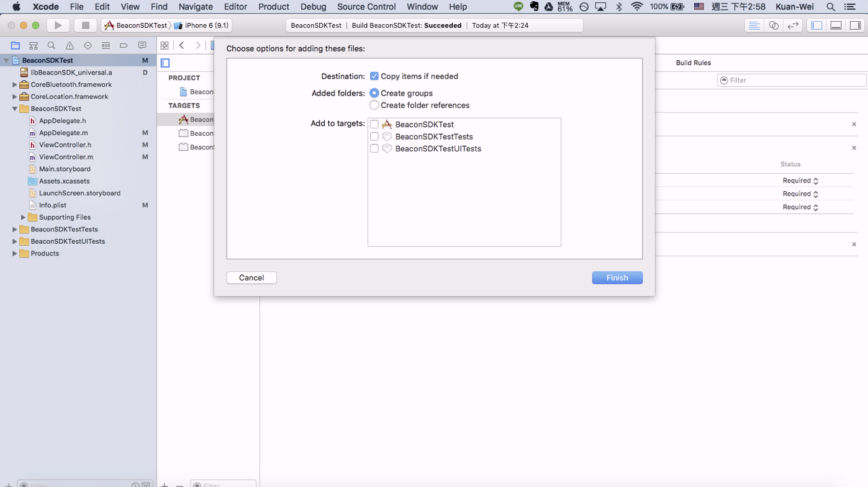Run the project with the Play button

click(x=58, y=25)
